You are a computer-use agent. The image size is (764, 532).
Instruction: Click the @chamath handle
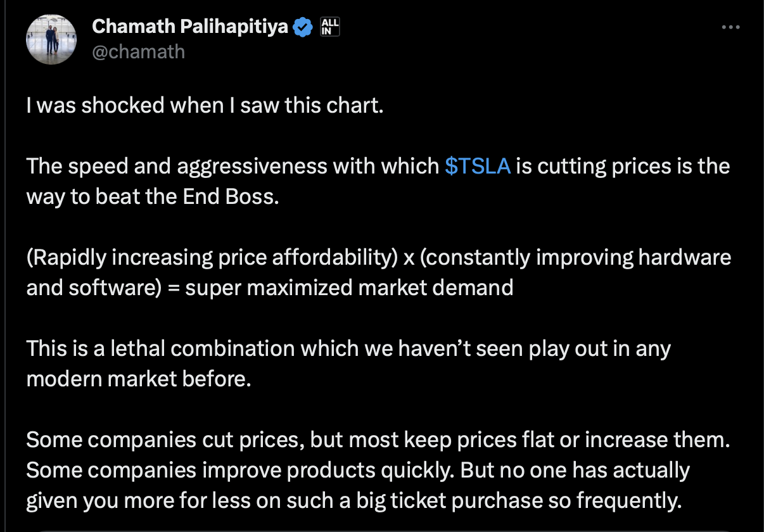pos(138,51)
